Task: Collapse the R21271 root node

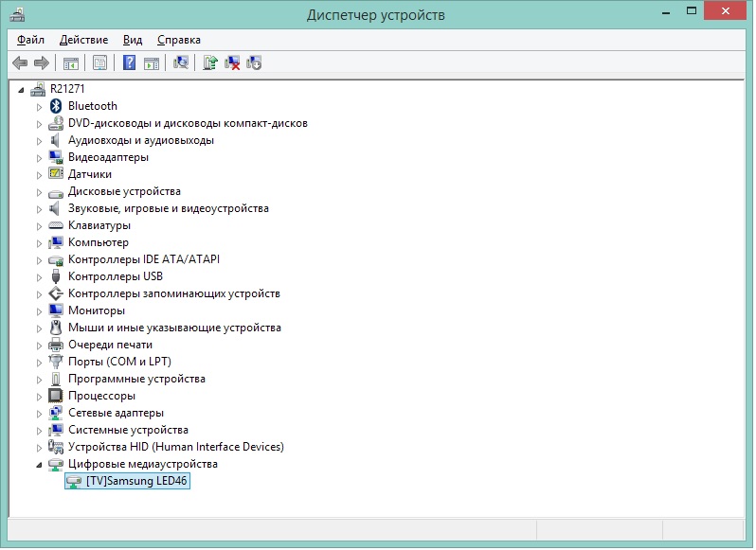Action: point(21,90)
